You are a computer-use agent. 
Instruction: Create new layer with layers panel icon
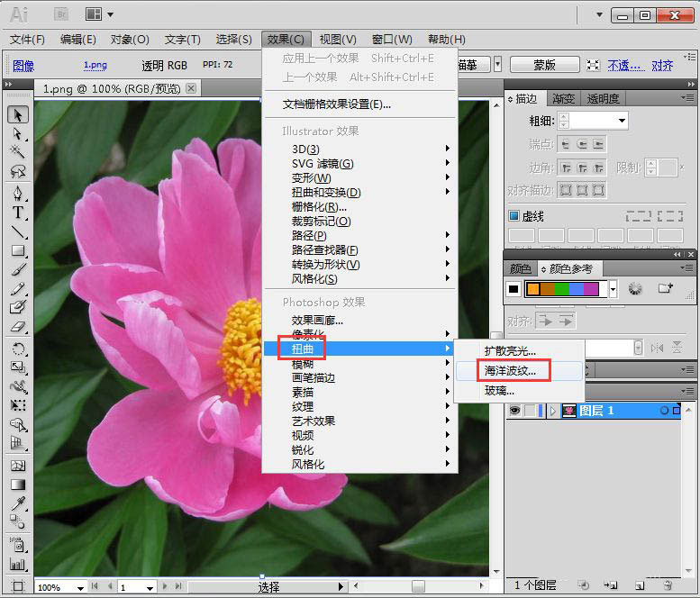tap(640, 585)
